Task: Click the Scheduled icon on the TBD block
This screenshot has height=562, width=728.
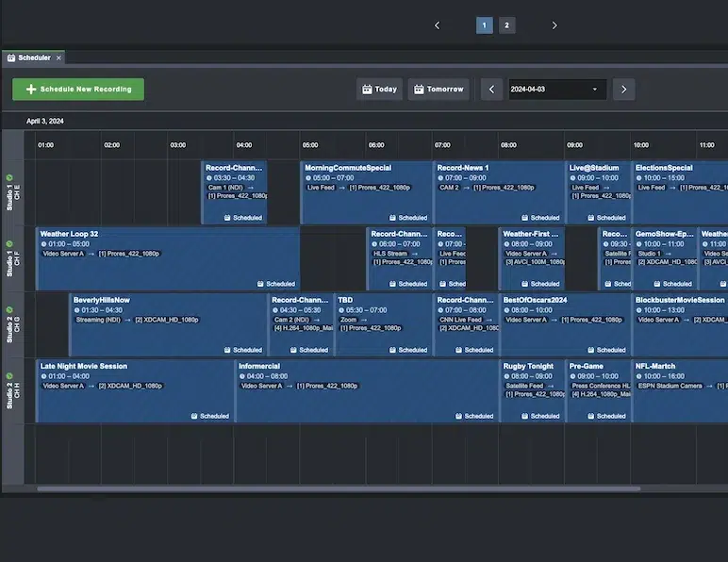Action: (392, 350)
